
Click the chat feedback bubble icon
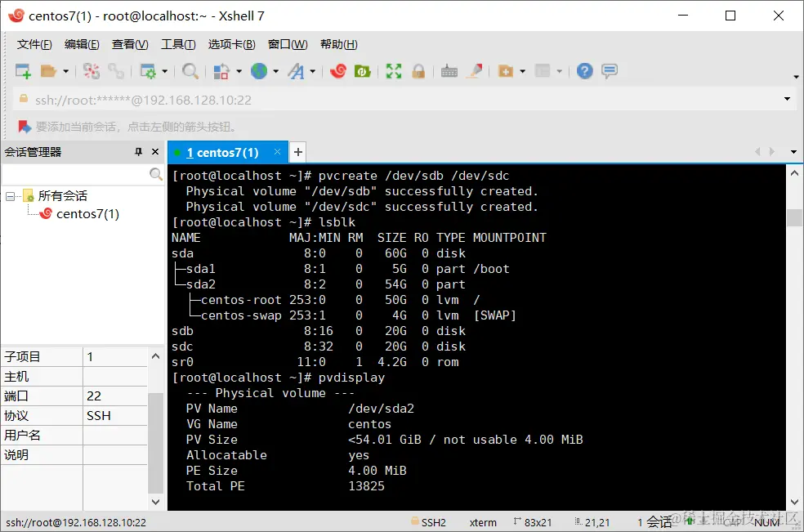pos(610,71)
